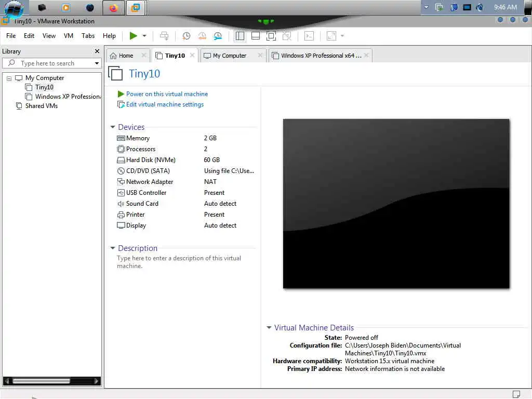532x399 pixels.
Task: Click Edit virtual machine settings
Action: click(165, 104)
